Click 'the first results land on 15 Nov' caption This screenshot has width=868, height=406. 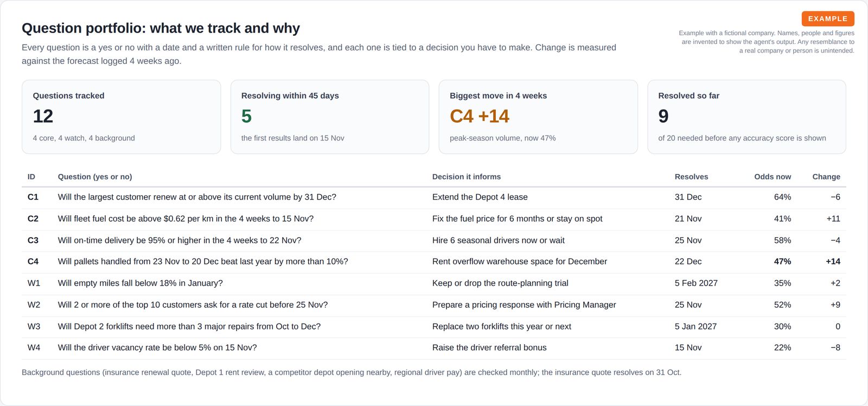[x=292, y=138]
